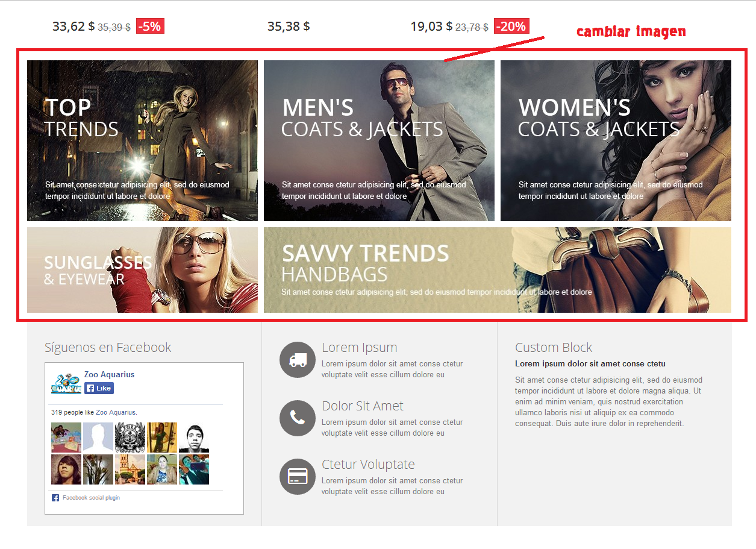Screen dimensions: 756x549
Task: Click the -5% discount badge
Action: pyautogui.click(x=150, y=26)
